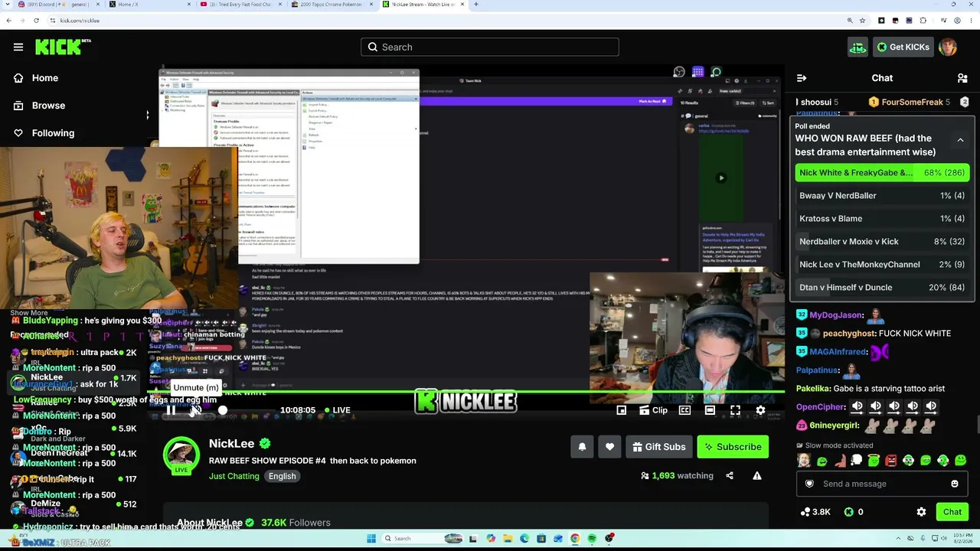Open the Kick hamburger sidebar menu

pos(18,47)
